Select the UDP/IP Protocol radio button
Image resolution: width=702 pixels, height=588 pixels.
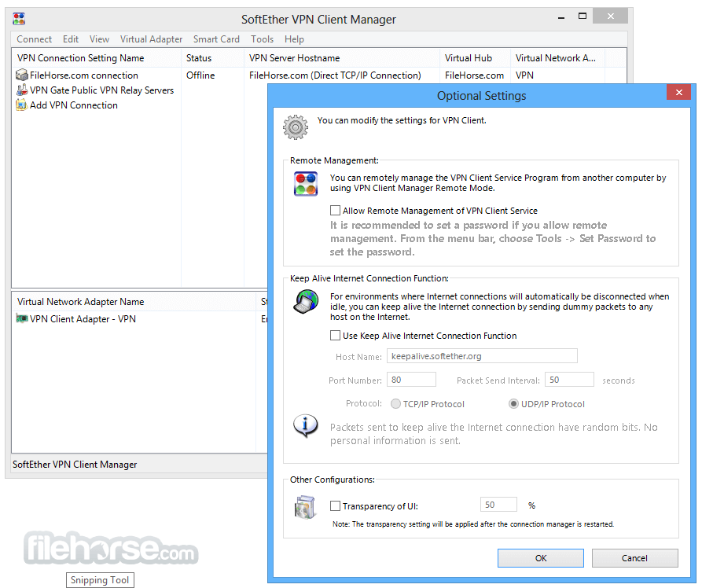point(513,403)
